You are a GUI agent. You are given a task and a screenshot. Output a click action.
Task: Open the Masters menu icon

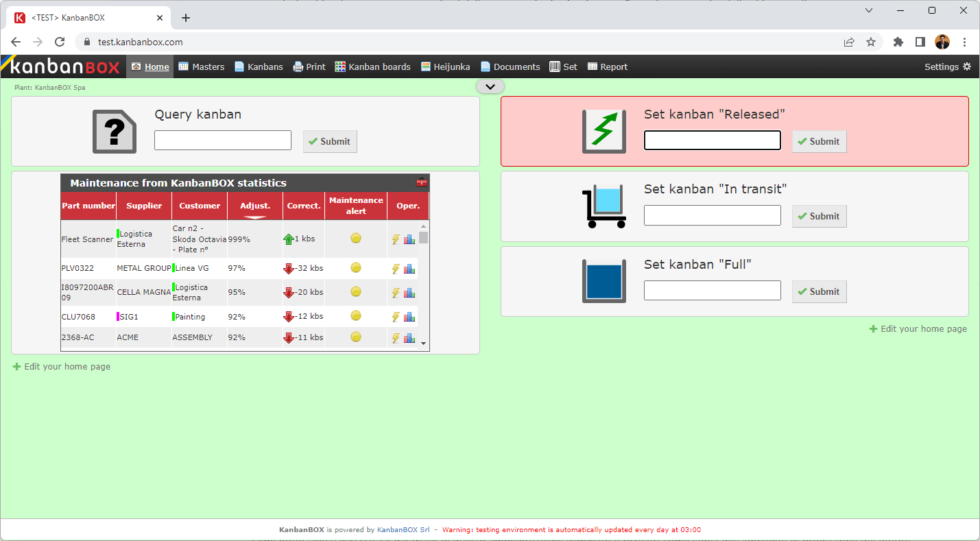coord(182,67)
